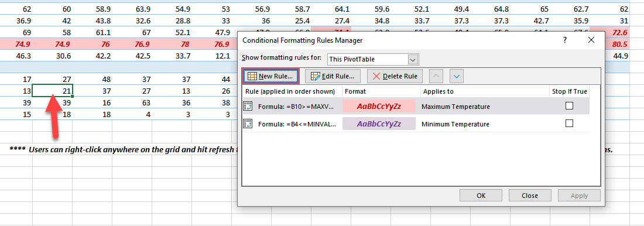
Task: Click the Minimum Temperature applies-to text
Action: (455, 124)
